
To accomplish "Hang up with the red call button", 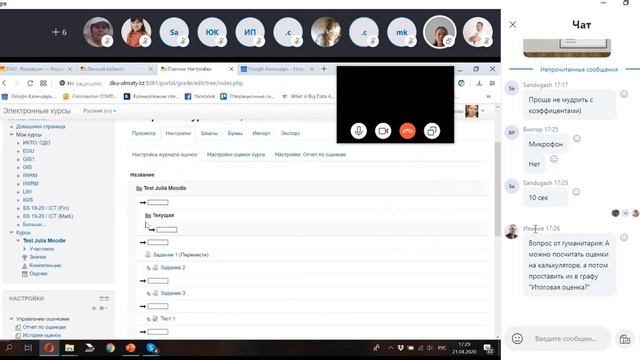I will click(x=407, y=131).
